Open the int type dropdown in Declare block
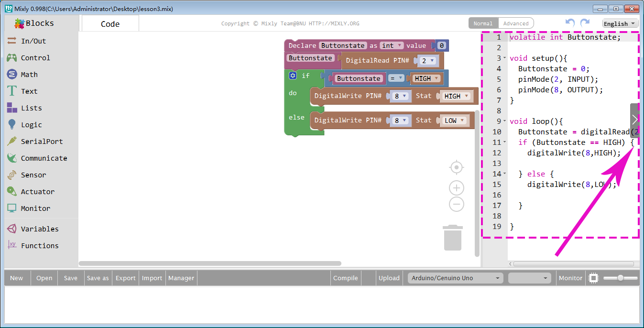Screen dimensions: 644x328 pyautogui.click(x=392, y=45)
